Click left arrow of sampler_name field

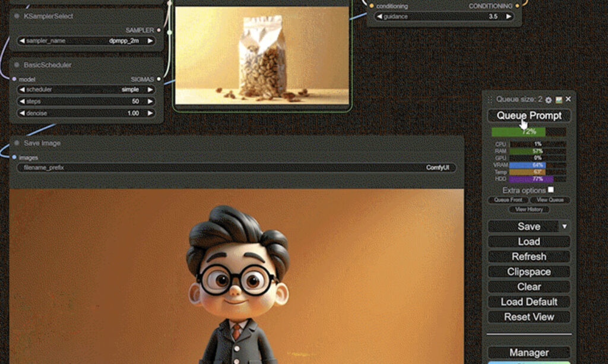coord(22,41)
